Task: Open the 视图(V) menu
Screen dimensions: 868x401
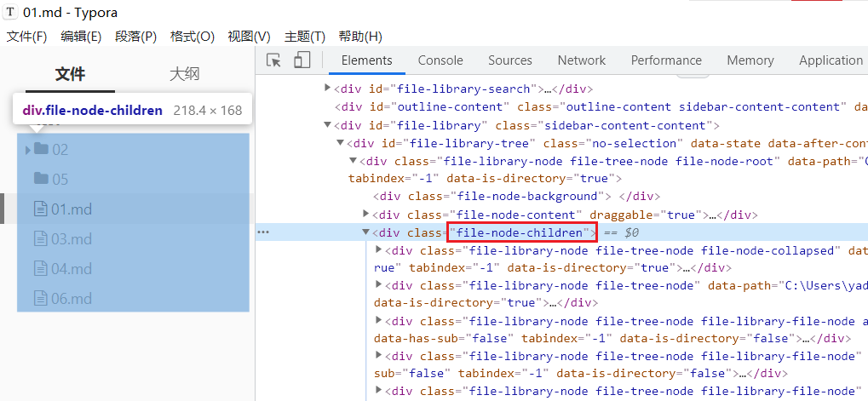Action: coord(249,37)
